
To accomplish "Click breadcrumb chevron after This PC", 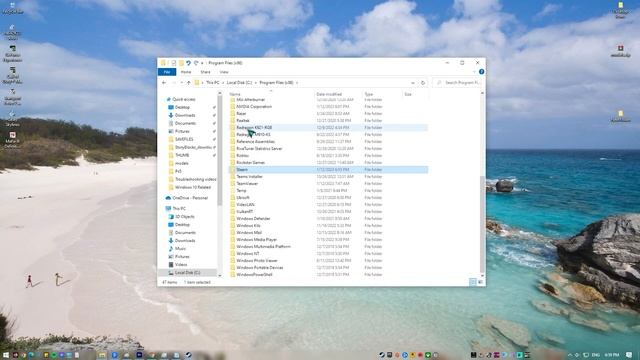I will coord(223,83).
